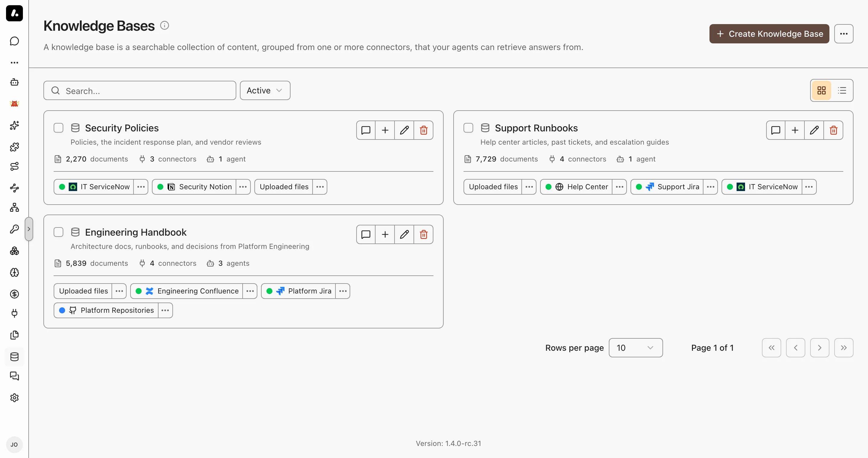Check the Security Policies checkbox
The image size is (868, 458).
tap(58, 128)
